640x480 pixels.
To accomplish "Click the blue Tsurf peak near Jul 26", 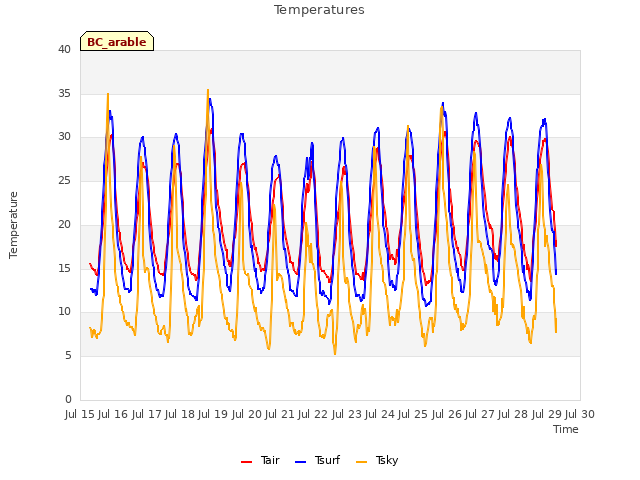I will click(443, 103).
